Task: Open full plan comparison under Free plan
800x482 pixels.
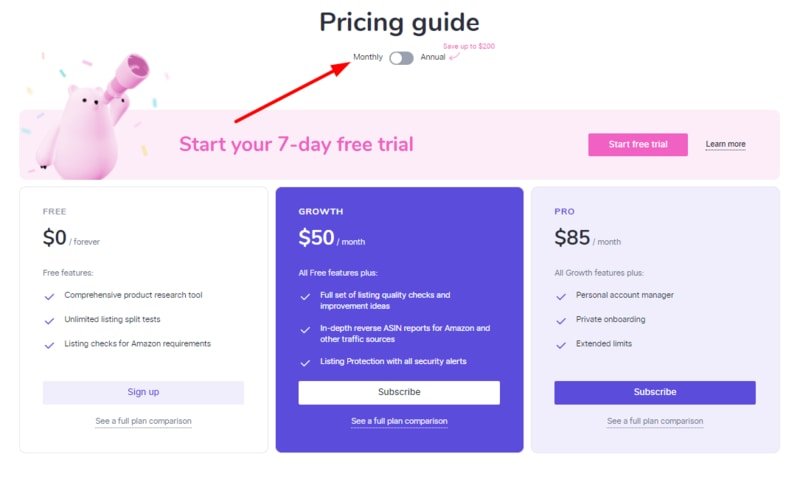Action: pyautogui.click(x=143, y=421)
